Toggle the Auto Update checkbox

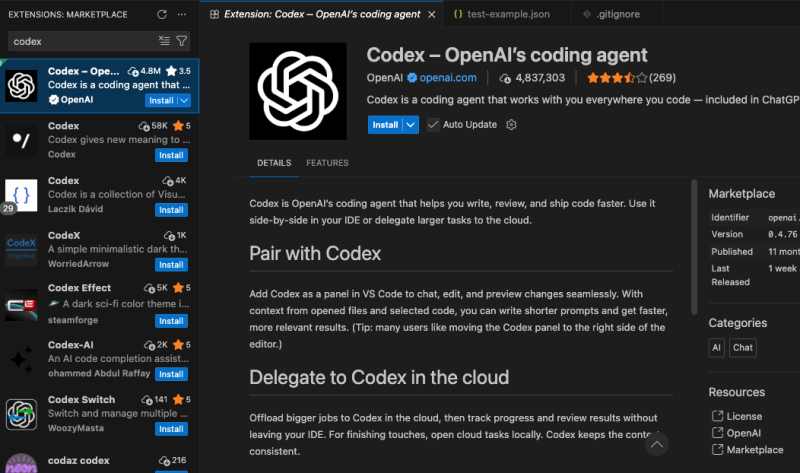pos(433,125)
